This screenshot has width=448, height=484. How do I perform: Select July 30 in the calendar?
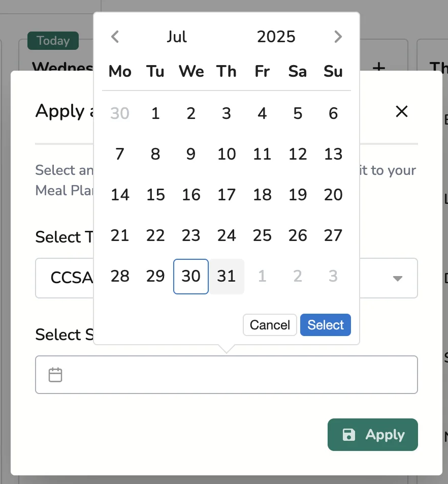[x=191, y=276]
